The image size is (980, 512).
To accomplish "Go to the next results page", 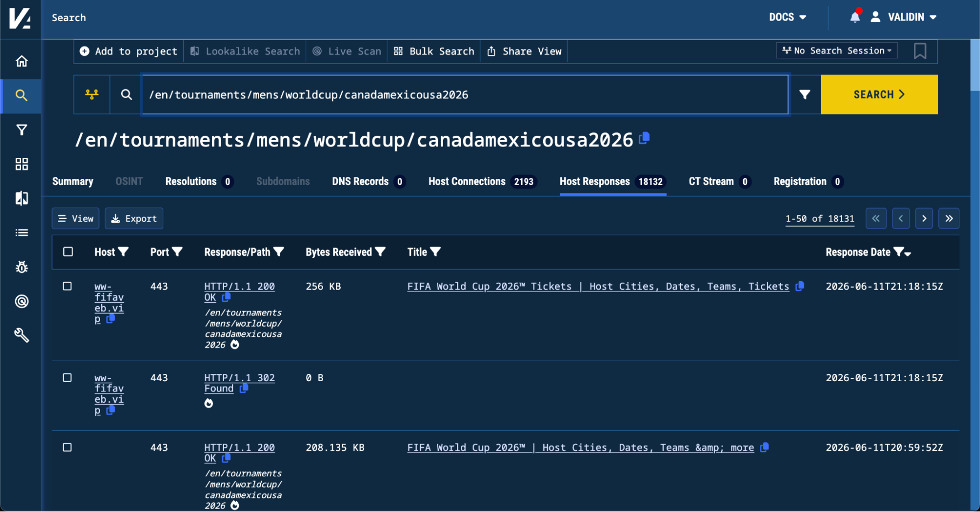I will [924, 219].
